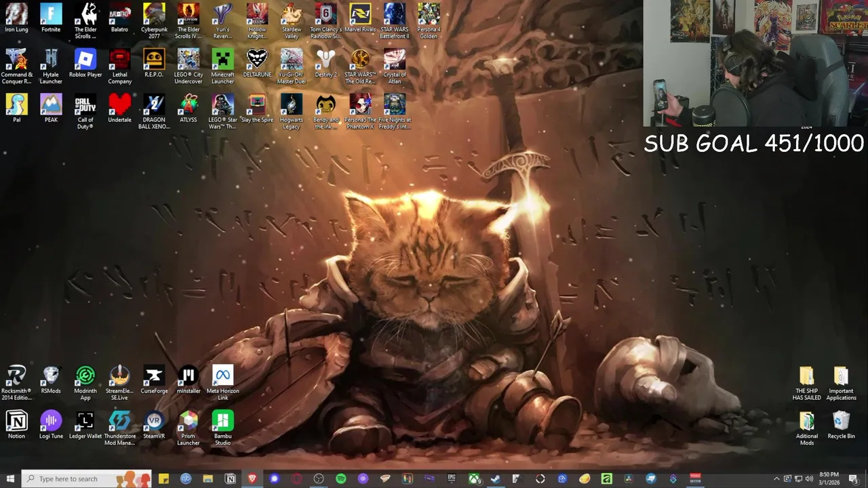Open Bendy and the Ink Machine icon
The image size is (868, 488).
pos(325,112)
